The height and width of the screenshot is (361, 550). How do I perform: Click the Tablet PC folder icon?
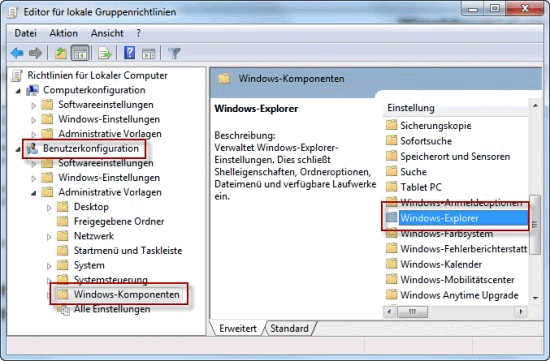[x=391, y=187]
